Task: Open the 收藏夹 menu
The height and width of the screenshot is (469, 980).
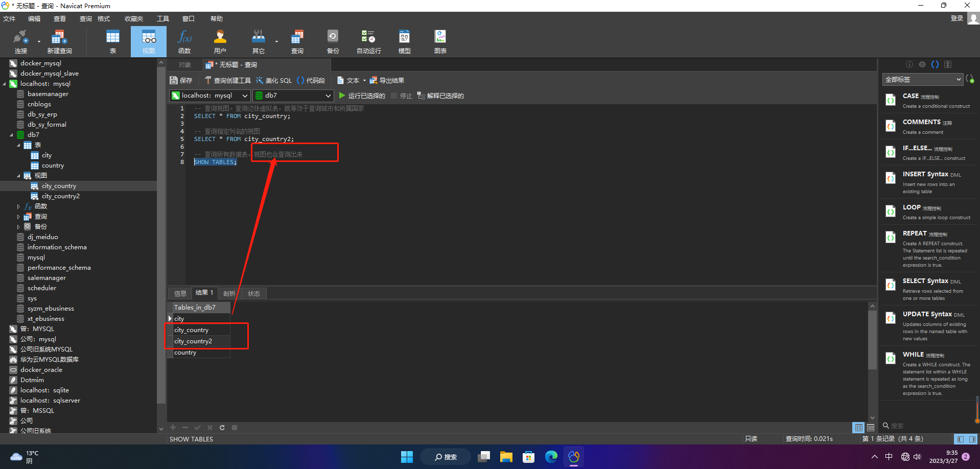Action: tap(134, 19)
